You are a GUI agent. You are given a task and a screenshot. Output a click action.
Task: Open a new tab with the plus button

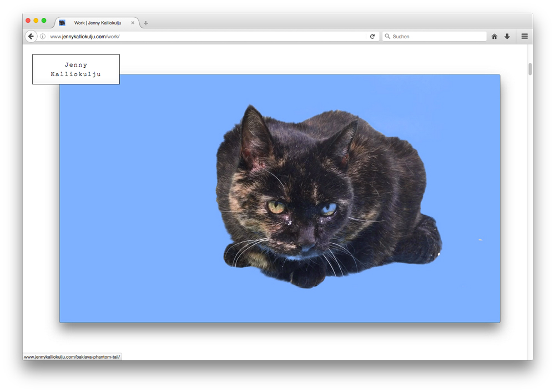point(145,23)
